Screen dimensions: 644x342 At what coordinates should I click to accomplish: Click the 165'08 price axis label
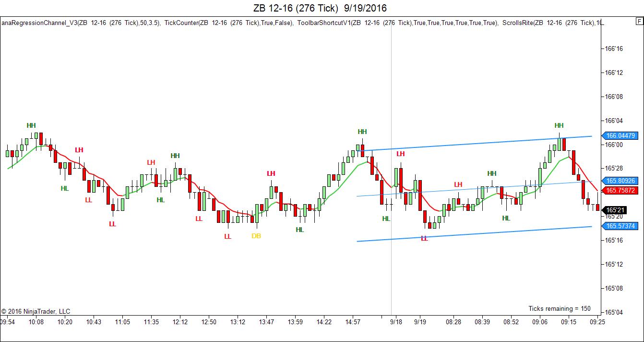click(x=614, y=288)
